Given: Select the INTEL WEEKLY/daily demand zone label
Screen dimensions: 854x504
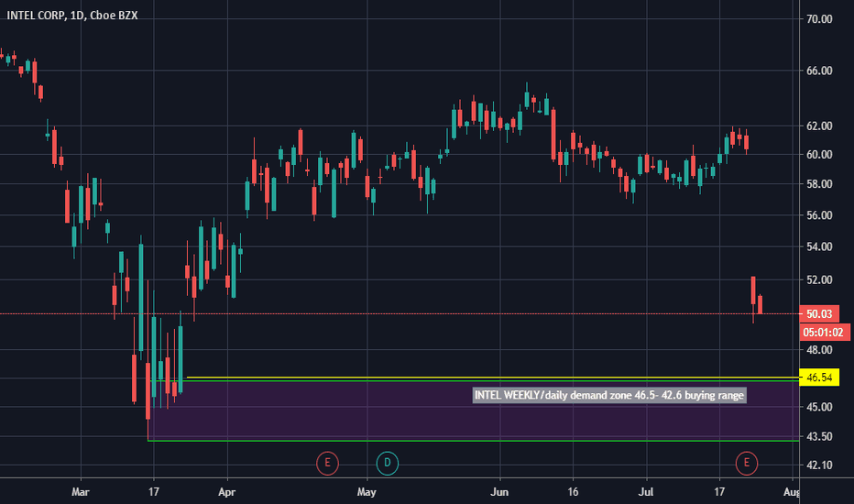Looking at the screenshot, I should [609, 395].
